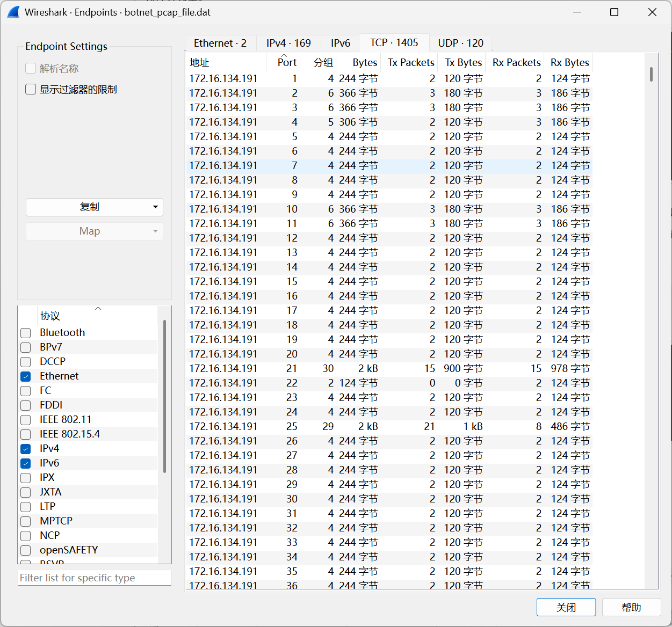Toggle the 显示过滤器的限制 checkbox
This screenshot has width=672, height=627.
(31, 89)
